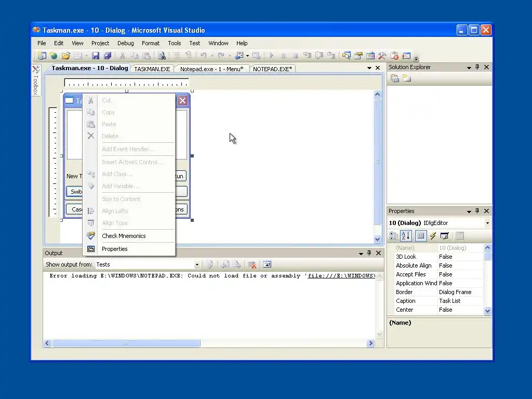Select the Border property row
This screenshot has width=532, height=399.
[438, 292]
